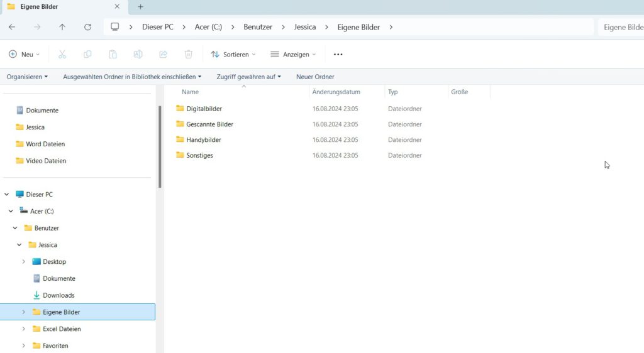Click Acer (C:) in the address bar
The image size is (644, 353).
pos(208,27)
